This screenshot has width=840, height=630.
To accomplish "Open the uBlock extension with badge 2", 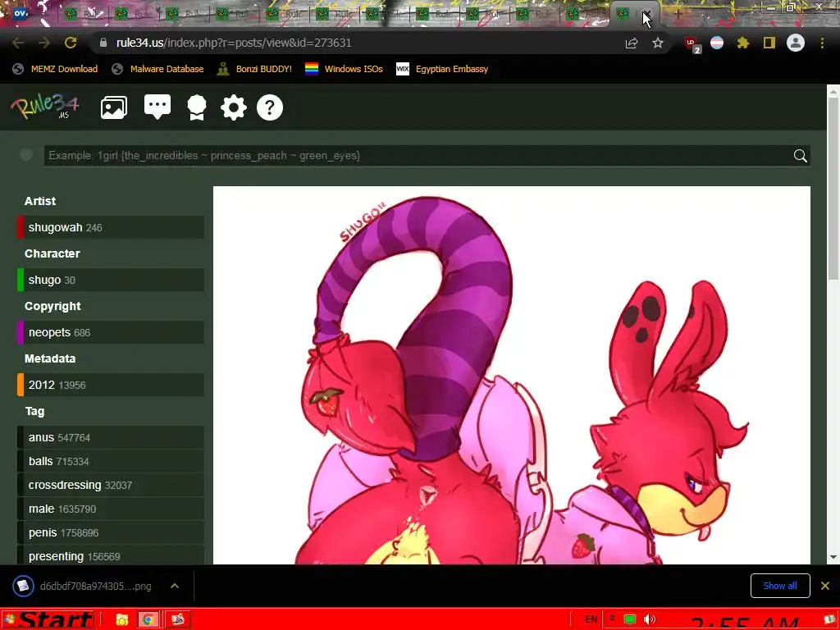I will (692, 44).
